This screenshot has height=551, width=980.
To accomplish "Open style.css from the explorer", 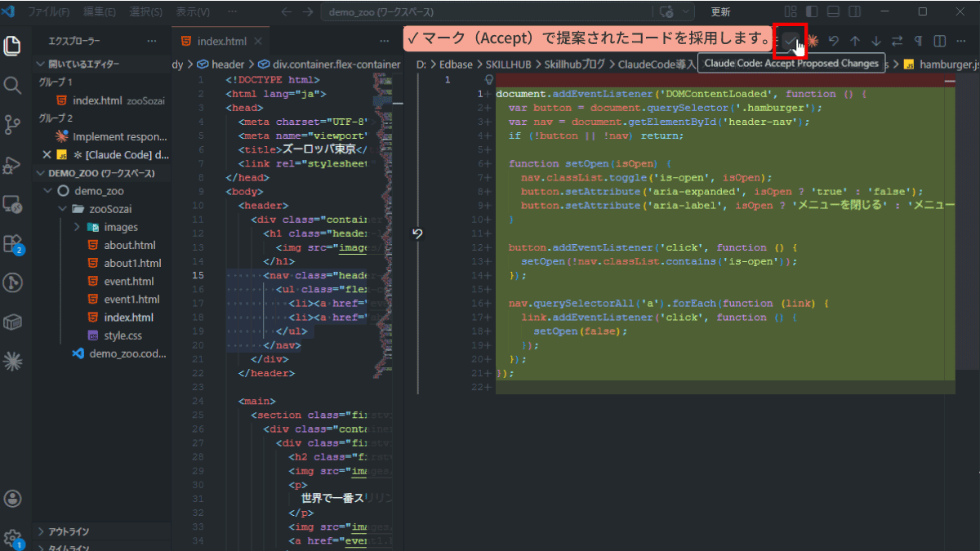I will [x=122, y=335].
